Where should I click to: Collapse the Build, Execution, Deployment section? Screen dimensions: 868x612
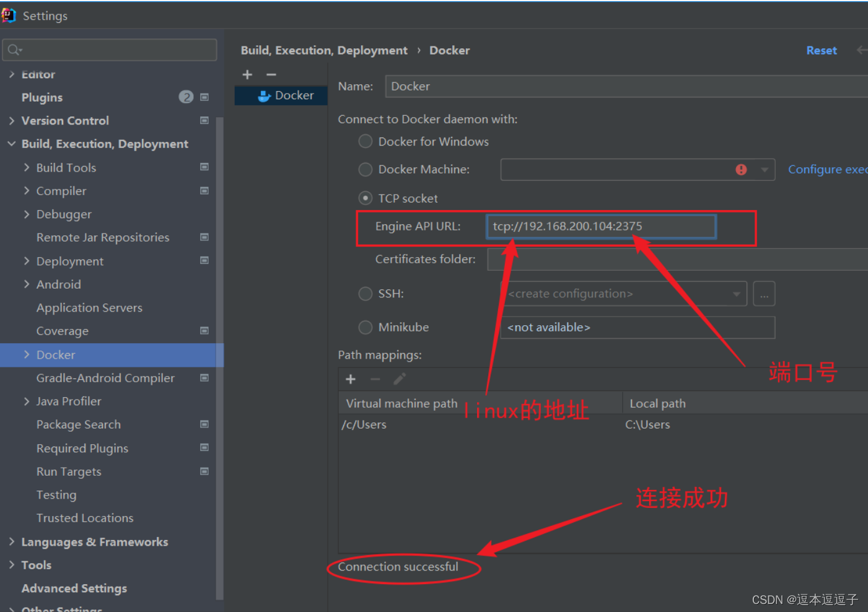coord(11,144)
